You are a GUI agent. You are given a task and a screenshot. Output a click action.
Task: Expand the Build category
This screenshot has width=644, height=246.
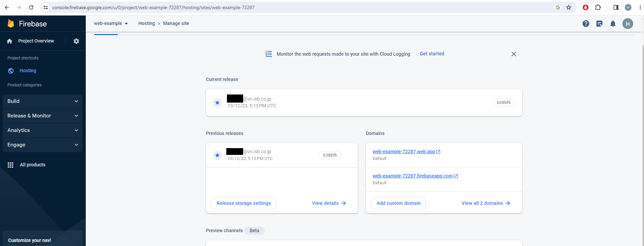coord(42,101)
